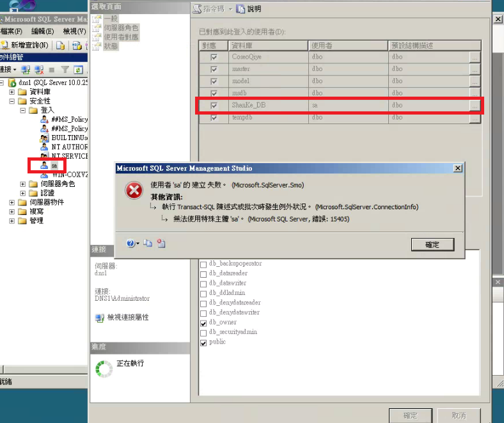Click refresh icon in Object Explorer
Viewport: 504px width, 423px height.
click(x=78, y=69)
